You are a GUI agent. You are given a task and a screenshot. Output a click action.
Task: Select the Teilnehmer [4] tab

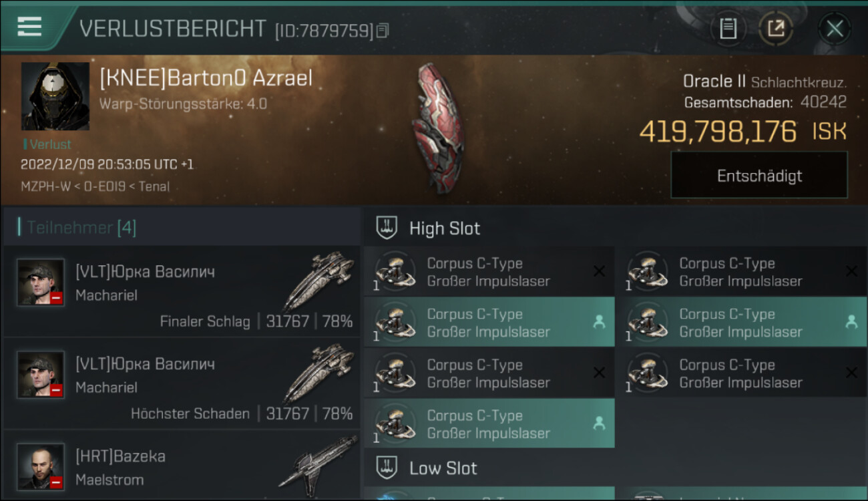(81, 228)
